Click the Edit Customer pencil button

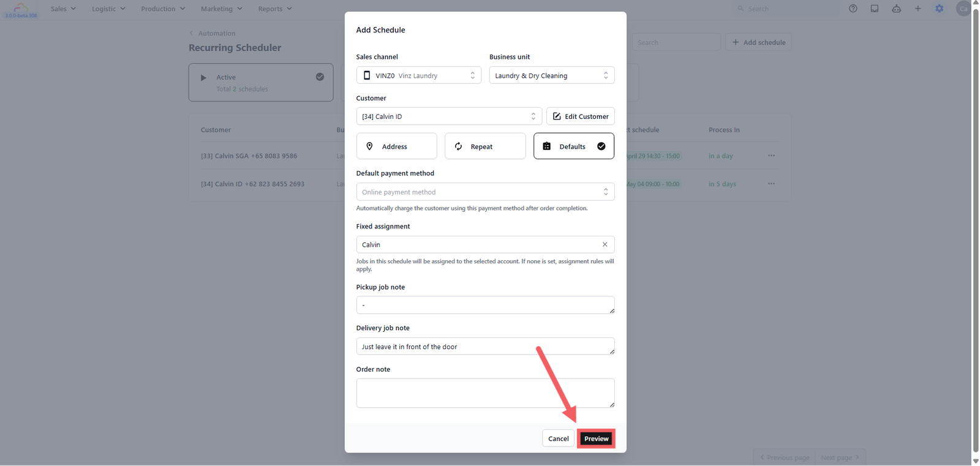(580, 116)
